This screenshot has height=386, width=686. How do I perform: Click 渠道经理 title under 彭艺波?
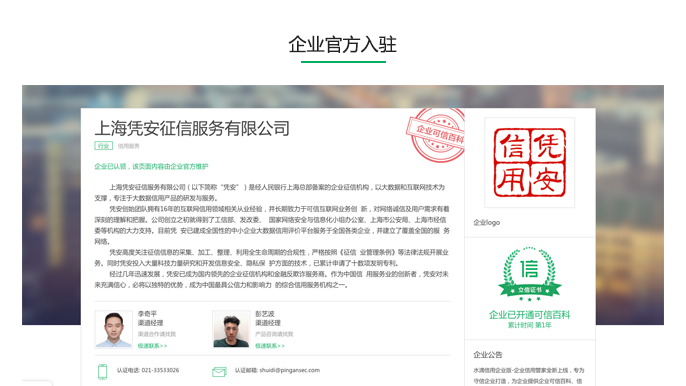[268, 323]
